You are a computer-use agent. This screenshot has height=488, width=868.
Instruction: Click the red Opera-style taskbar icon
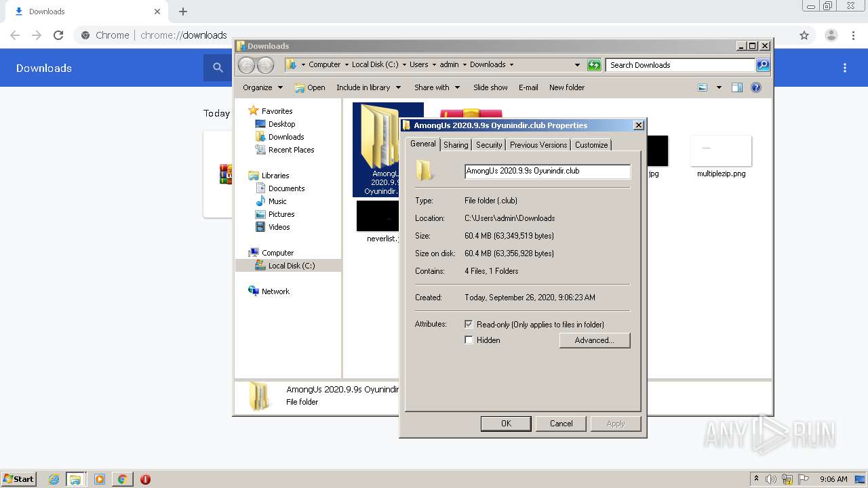pos(145,479)
